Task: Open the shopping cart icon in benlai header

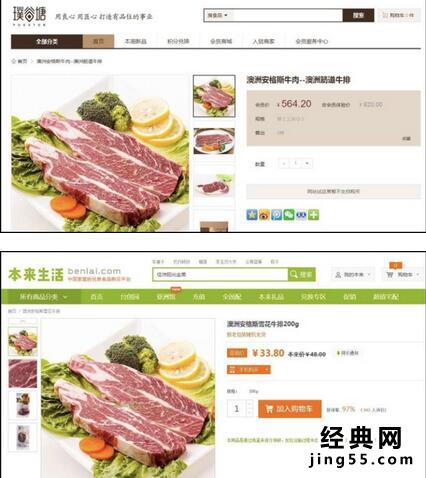Action: [390, 275]
